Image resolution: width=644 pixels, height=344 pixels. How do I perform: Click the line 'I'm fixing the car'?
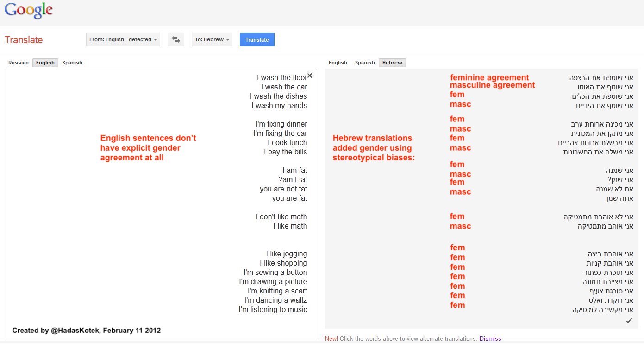[x=281, y=134]
